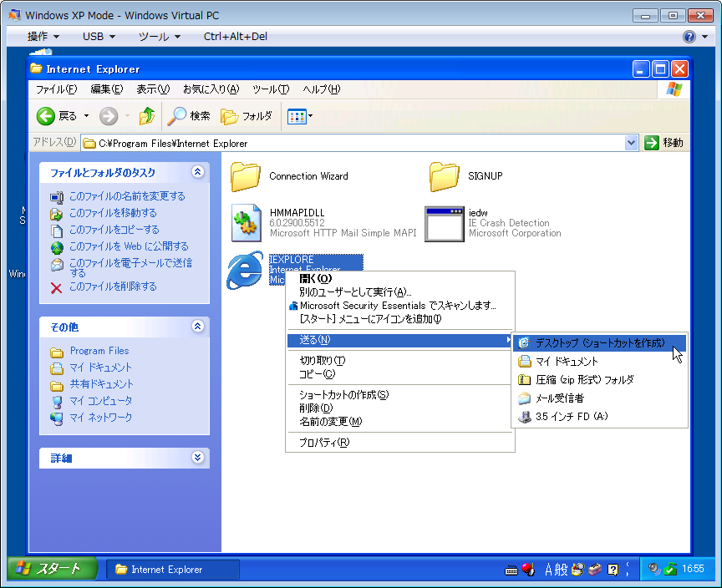This screenshot has width=722, height=588.
Task: Choose 削除(D) in the context menu
Action: coord(399,408)
